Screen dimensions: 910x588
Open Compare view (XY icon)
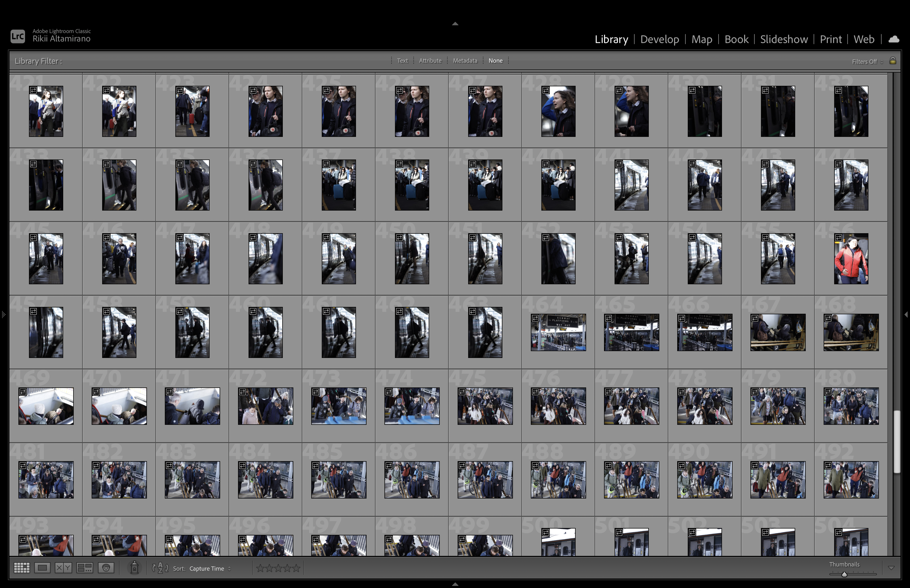(63, 568)
